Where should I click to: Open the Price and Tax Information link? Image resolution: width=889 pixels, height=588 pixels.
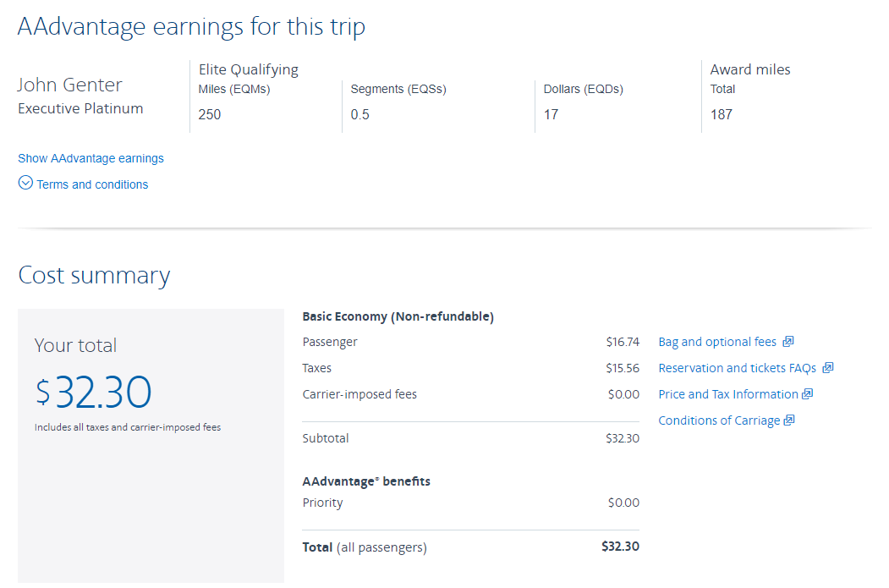[x=727, y=394]
